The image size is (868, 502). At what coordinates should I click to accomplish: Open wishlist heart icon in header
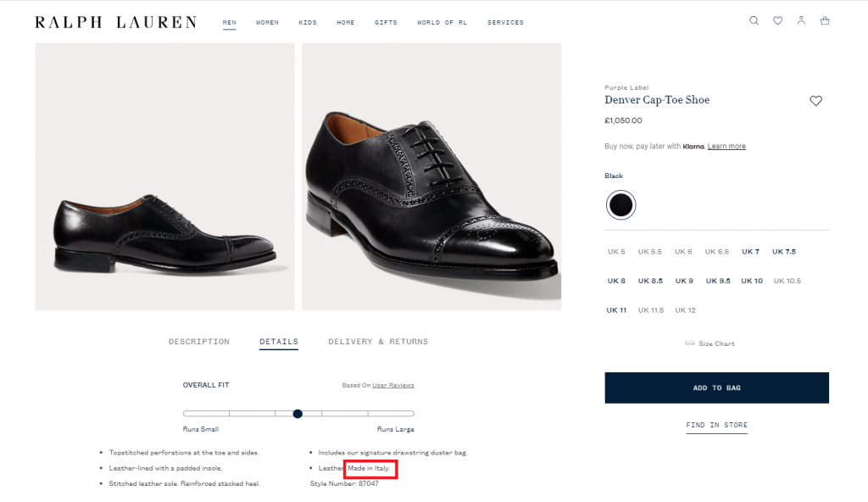[x=777, y=21]
